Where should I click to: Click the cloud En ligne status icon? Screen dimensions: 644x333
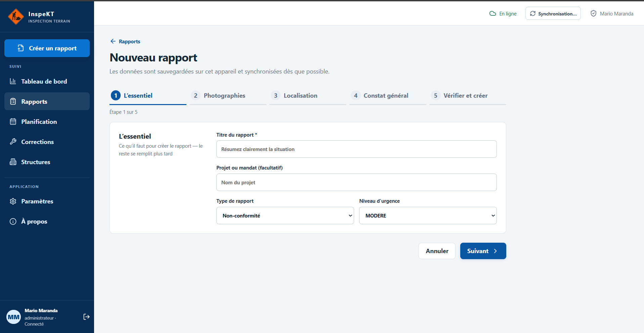(x=493, y=14)
